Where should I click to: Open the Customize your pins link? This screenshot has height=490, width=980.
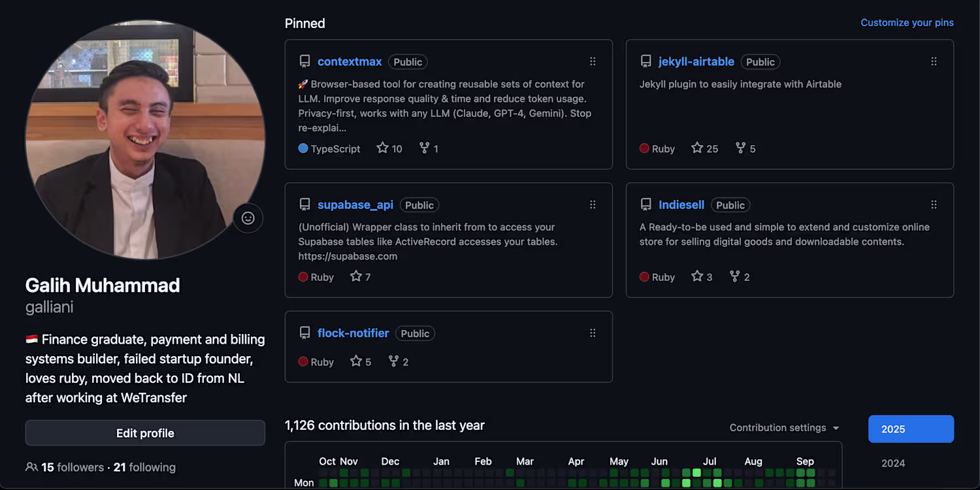(907, 23)
